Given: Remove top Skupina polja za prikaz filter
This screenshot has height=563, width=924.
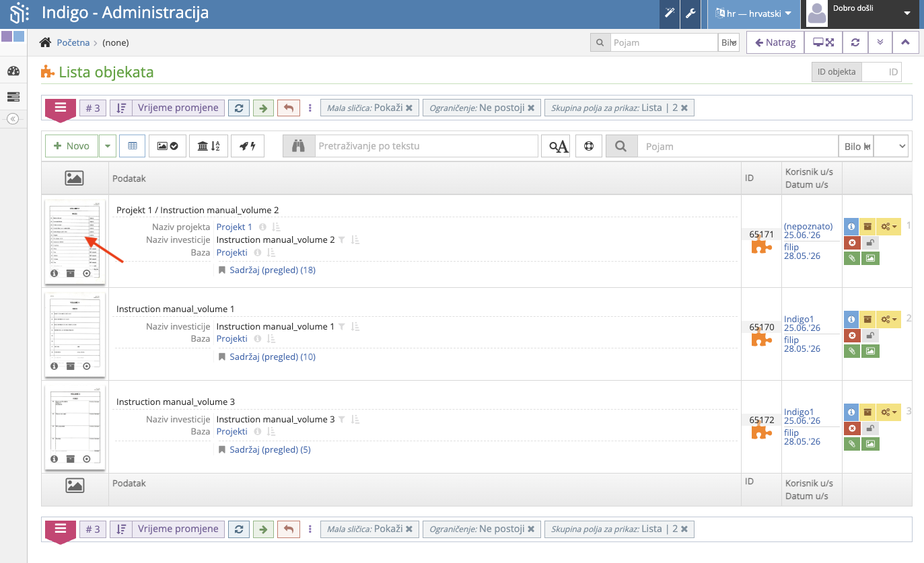Looking at the screenshot, I should 684,108.
